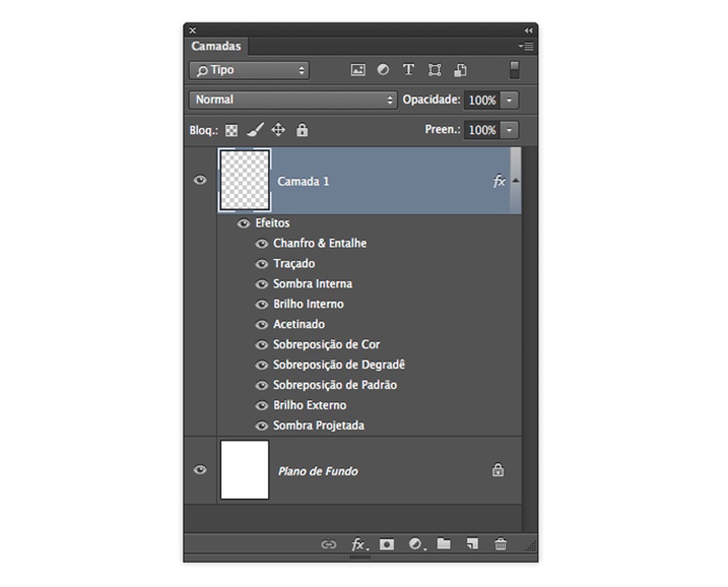Collapse effects arrow beside Camada 1 fx
The width and height of the screenshot is (728, 587).
pos(516,180)
